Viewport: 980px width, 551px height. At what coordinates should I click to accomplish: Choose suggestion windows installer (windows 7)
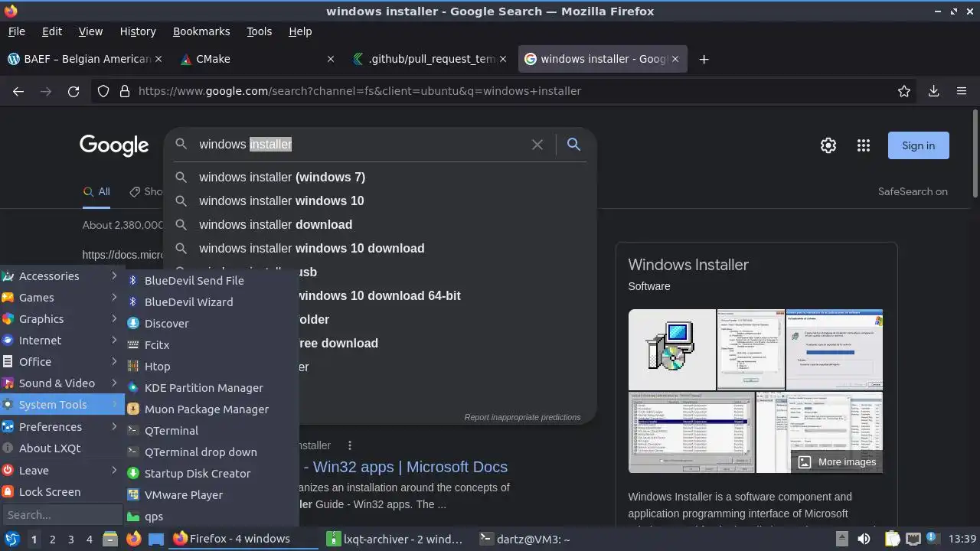pyautogui.click(x=380, y=177)
